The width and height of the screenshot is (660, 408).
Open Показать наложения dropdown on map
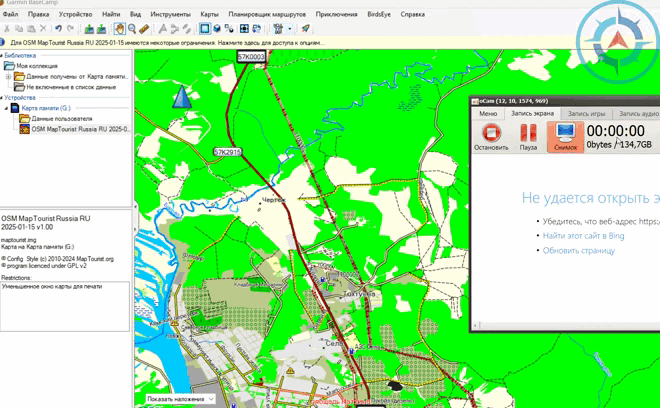(x=180, y=399)
